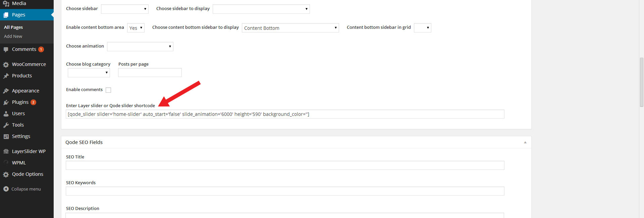Viewport: 644px width, 218px height.
Task: Click the WooCommerce gear icon
Action: point(6,65)
